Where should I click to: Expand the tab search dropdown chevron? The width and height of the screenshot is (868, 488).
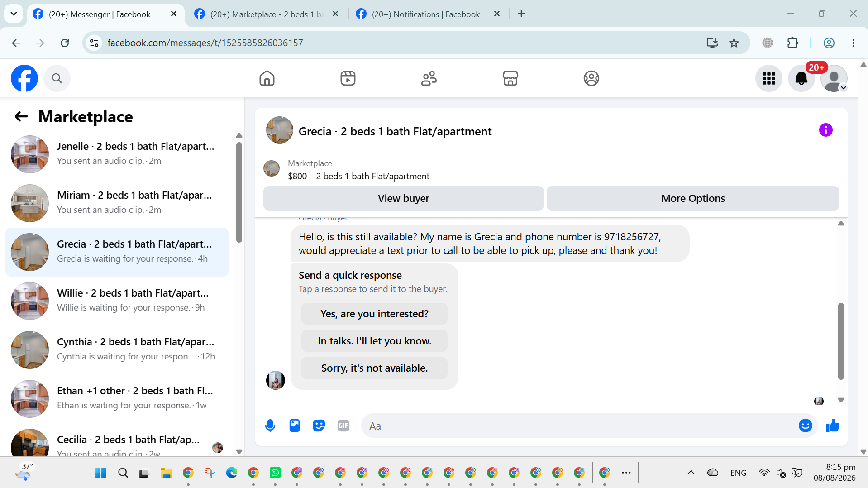pos(14,14)
